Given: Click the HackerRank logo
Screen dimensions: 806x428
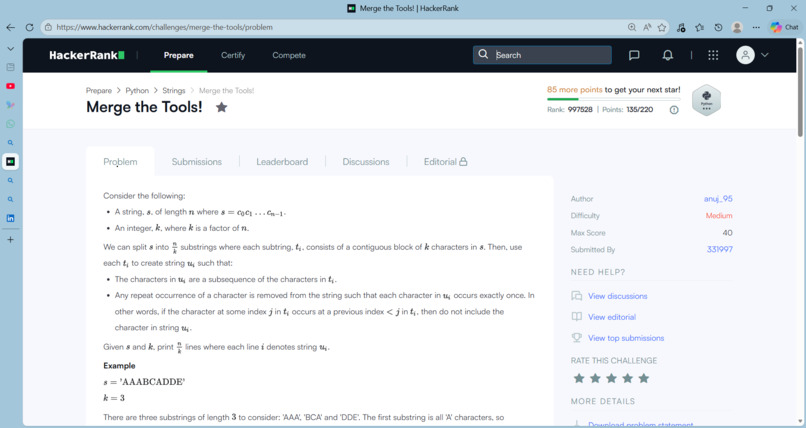Looking at the screenshot, I should point(86,55).
